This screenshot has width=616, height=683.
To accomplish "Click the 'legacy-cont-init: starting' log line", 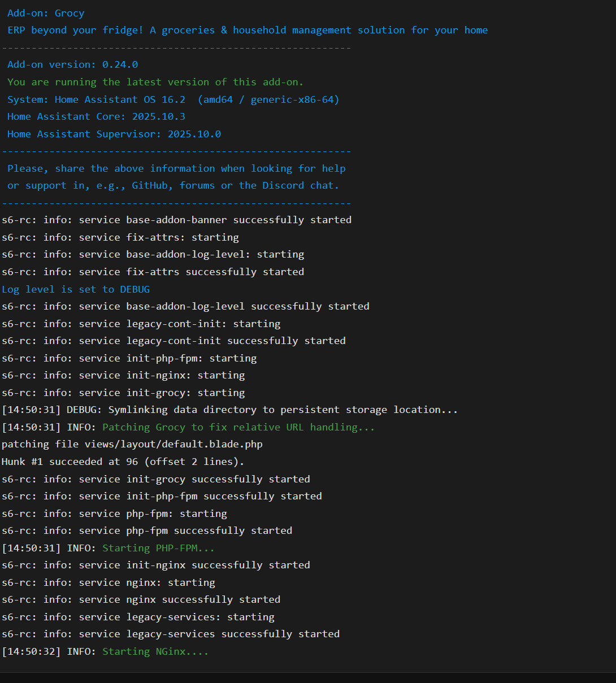I will (141, 324).
